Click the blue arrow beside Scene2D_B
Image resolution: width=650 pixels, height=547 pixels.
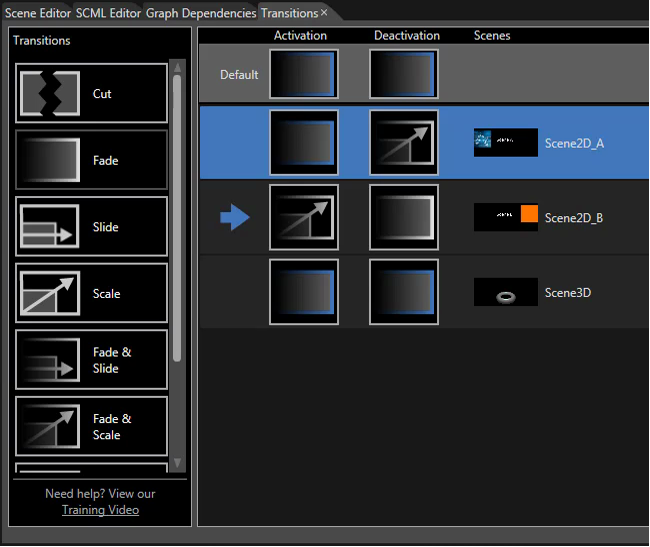tap(235, 217)
